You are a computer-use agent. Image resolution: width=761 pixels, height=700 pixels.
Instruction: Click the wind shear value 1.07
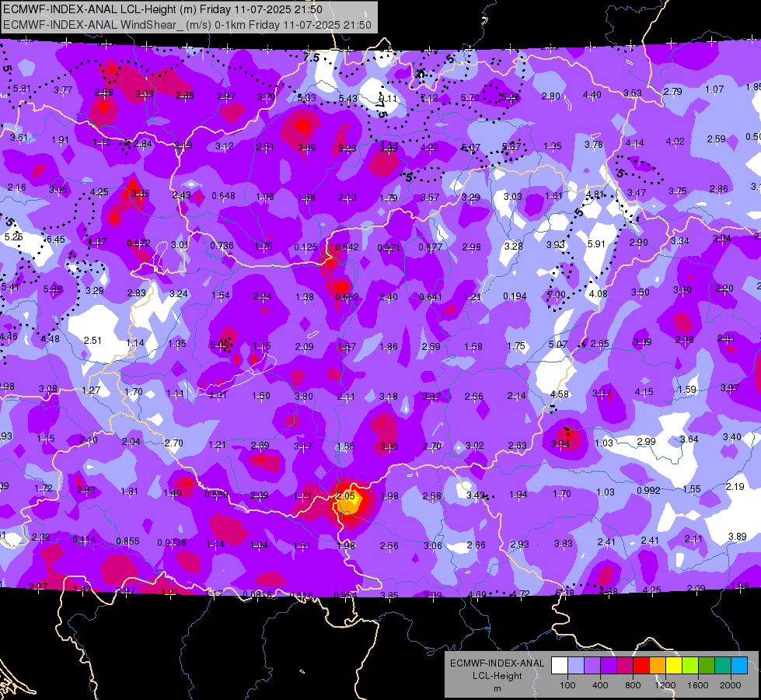click(x=714, y=89)
